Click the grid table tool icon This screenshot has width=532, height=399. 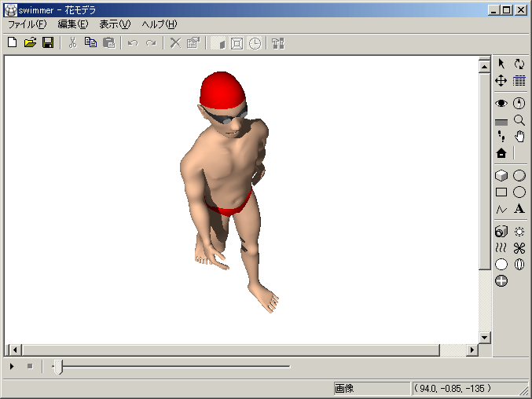tap(519, 81)
